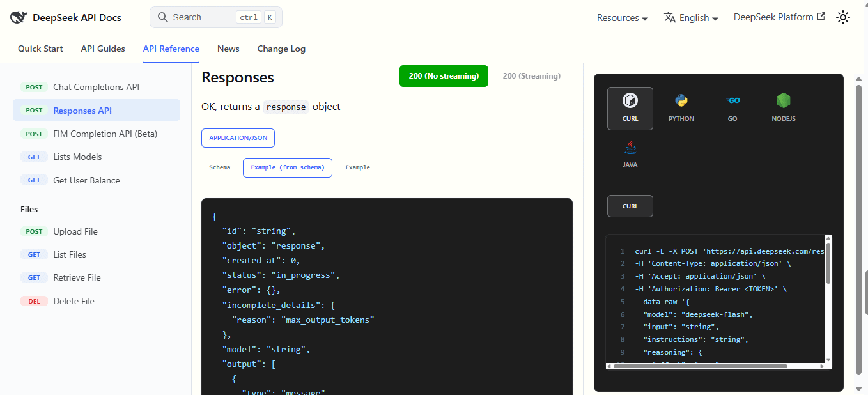The height and width of the screenshot is (395, 868).
Task: Click the code sample horizontal scrollbar
Action: tap(700, 366)
